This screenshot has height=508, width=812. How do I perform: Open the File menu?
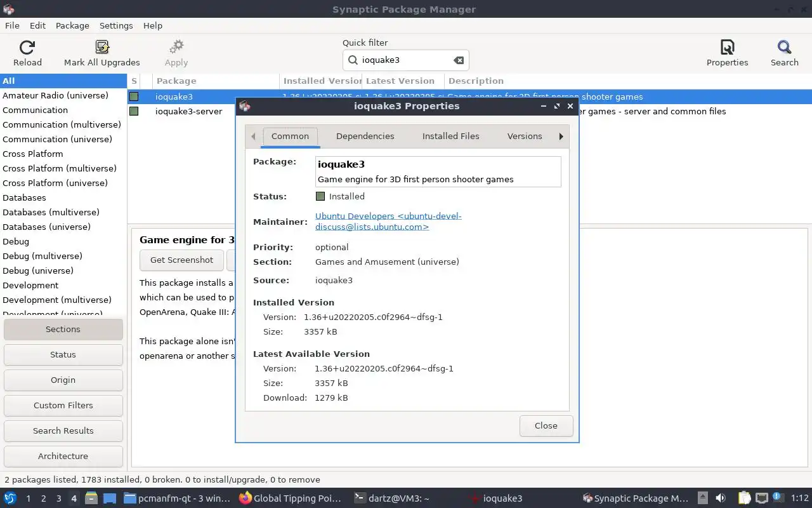click(x=12, y=25)
